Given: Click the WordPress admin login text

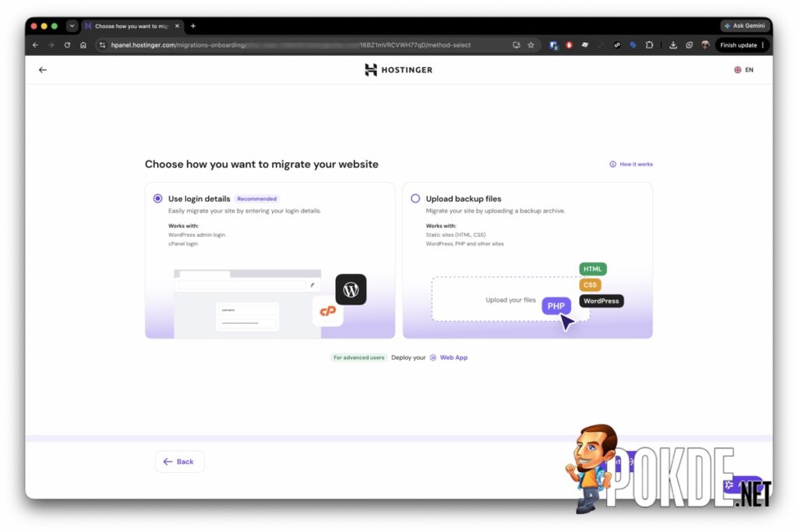Looking at the screenshot, I should 196,235.
